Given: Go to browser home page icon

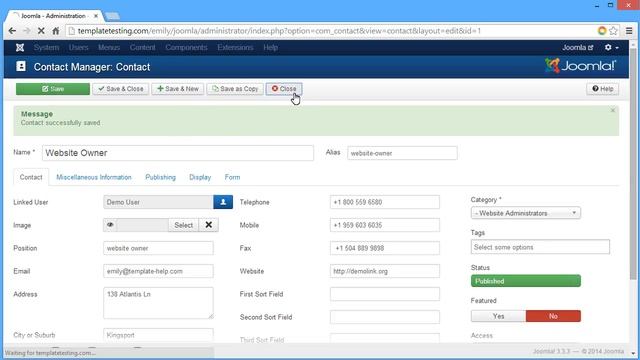Looking at the screenshot, I should tap(56, 31).
